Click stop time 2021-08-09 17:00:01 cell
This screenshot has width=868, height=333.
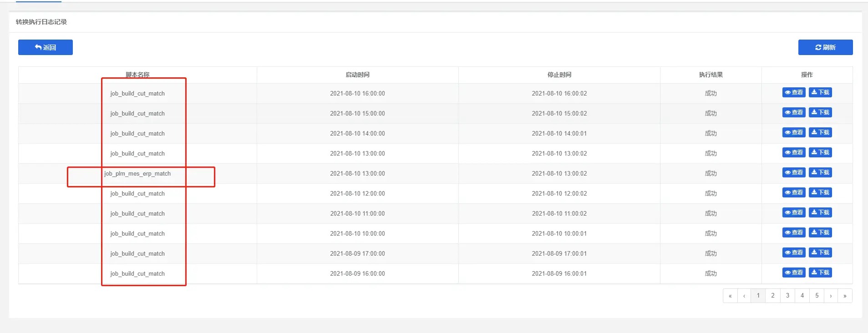[559, 253]
